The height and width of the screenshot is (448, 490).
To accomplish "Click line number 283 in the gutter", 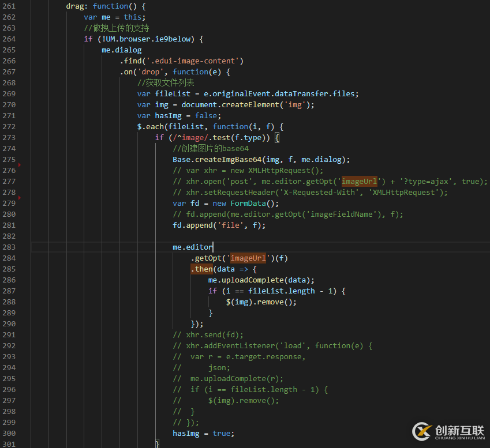I will click(x=9, y=247).
